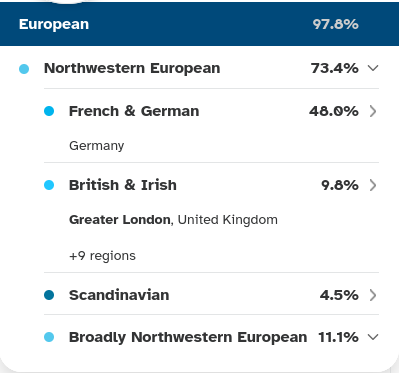The height and width of the screenshot is (373, 399).
Task: Open Scandinavian details arrow
Action: 373,295
